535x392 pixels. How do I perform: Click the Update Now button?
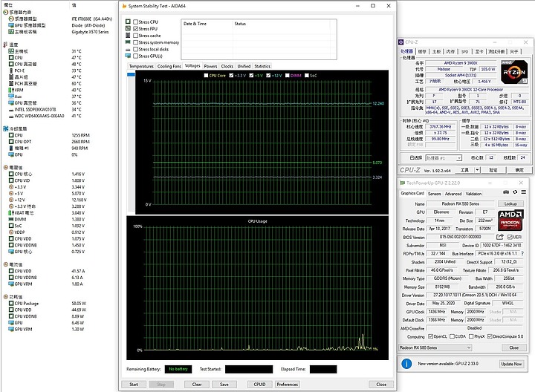click(511, 364)
